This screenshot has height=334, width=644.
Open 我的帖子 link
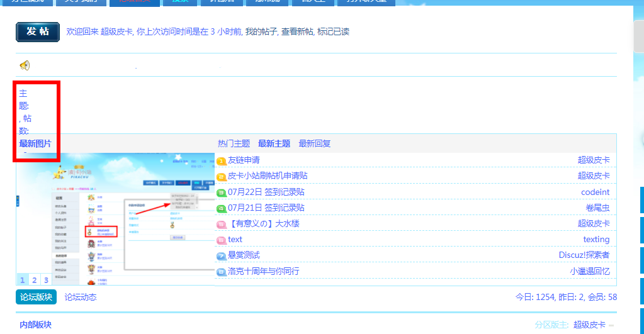[x=261, y=31]
